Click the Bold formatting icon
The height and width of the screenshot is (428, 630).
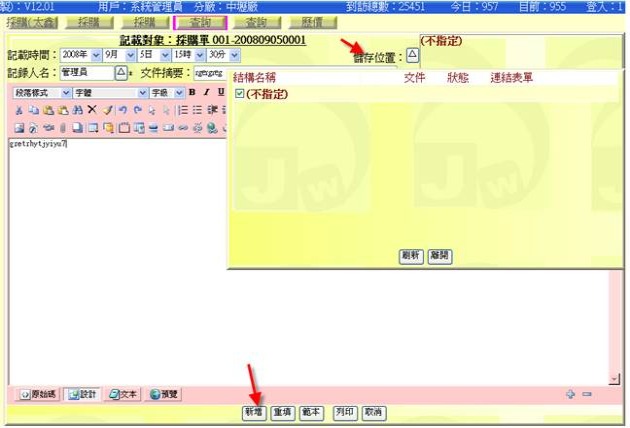point(192,92)
